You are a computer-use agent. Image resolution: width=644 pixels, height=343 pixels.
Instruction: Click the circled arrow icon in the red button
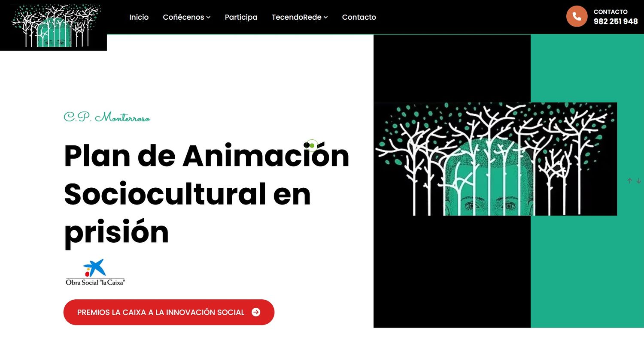(x=256, y=312)
